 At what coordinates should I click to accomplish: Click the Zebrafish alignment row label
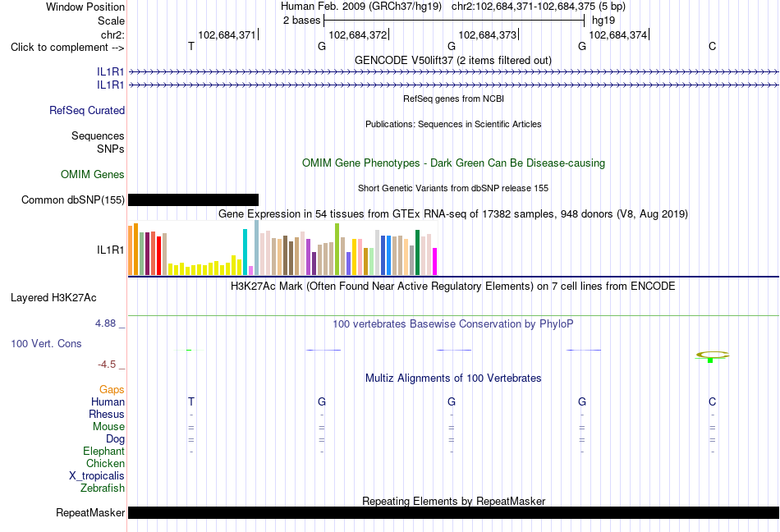103,488
